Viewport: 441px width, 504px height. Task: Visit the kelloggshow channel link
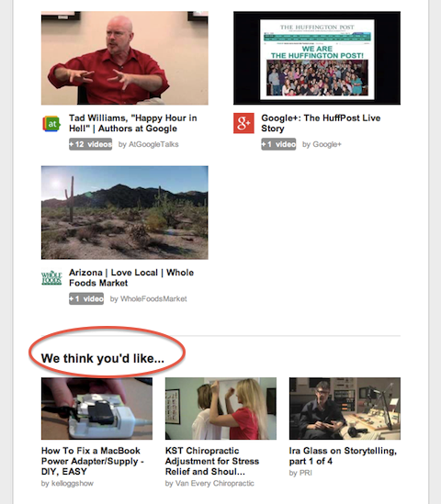click(x=73, y=484)
